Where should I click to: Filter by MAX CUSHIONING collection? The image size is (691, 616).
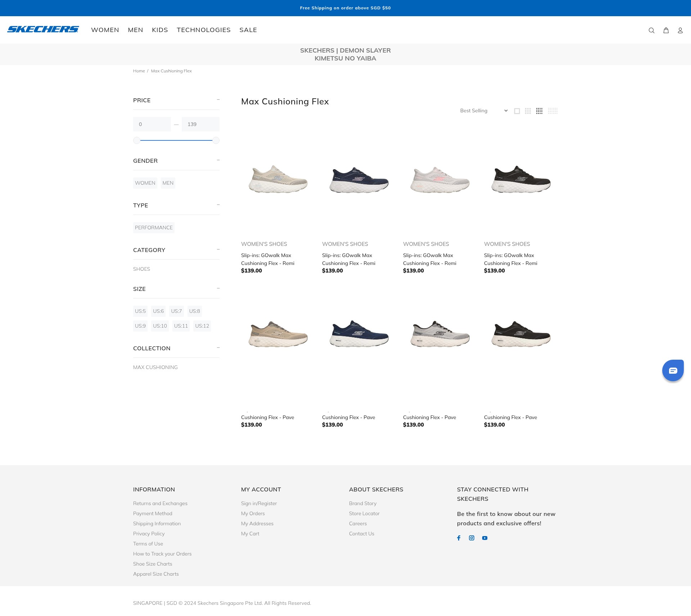pyautogui.click(x=155, y=367)
